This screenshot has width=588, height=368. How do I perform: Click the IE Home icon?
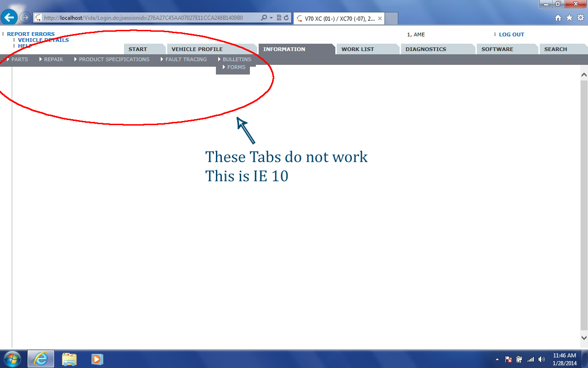558,18
